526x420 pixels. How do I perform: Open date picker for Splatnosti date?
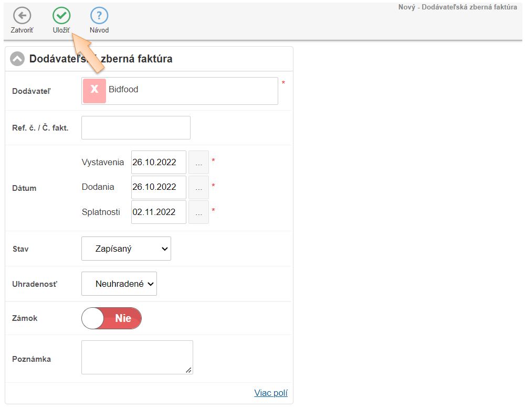198,212
